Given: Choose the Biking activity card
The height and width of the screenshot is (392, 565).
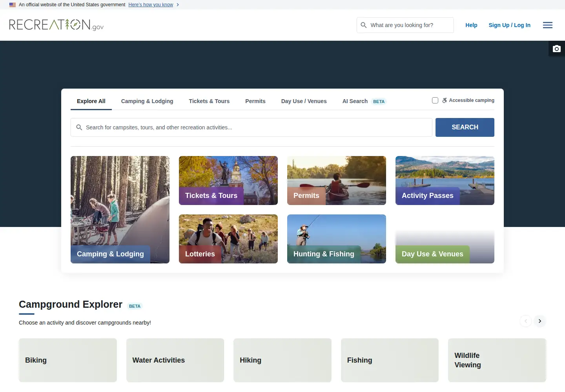Looking at the screenshot, I should pos(68,360).
